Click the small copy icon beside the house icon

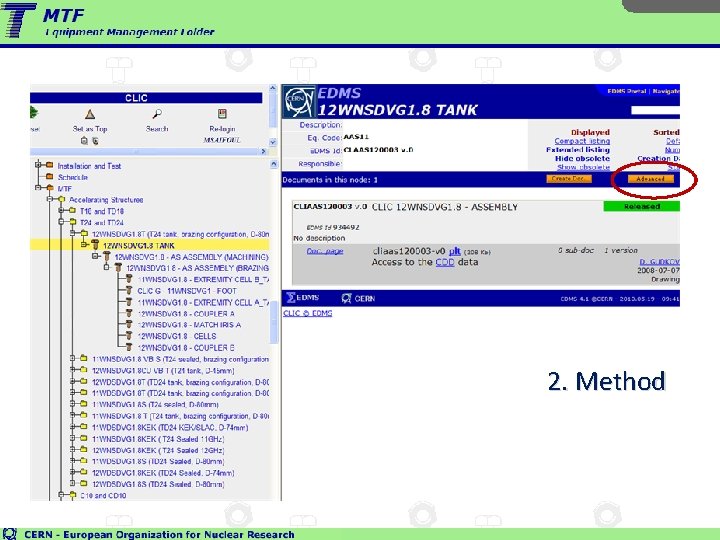(x=95, y=141)
